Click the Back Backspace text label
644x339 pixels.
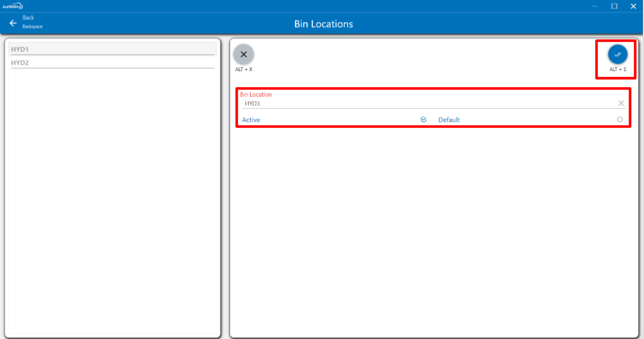[x=32, y=22]
